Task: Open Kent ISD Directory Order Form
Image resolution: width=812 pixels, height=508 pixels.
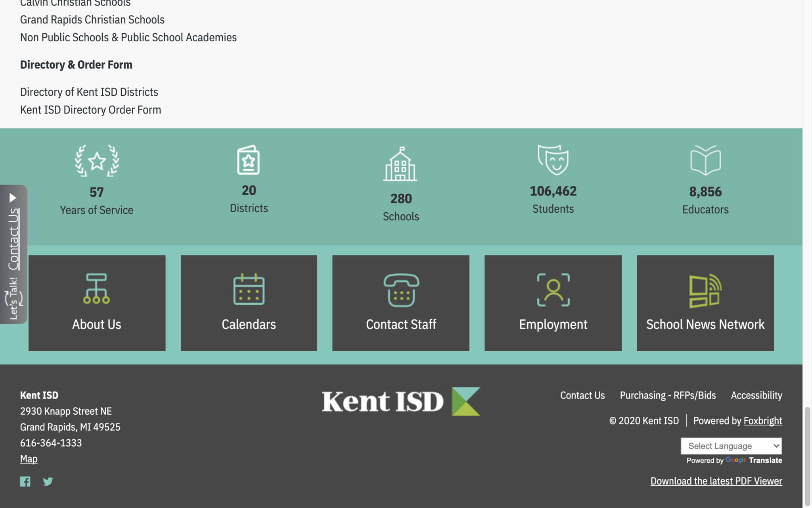Action: click(90, 110)
